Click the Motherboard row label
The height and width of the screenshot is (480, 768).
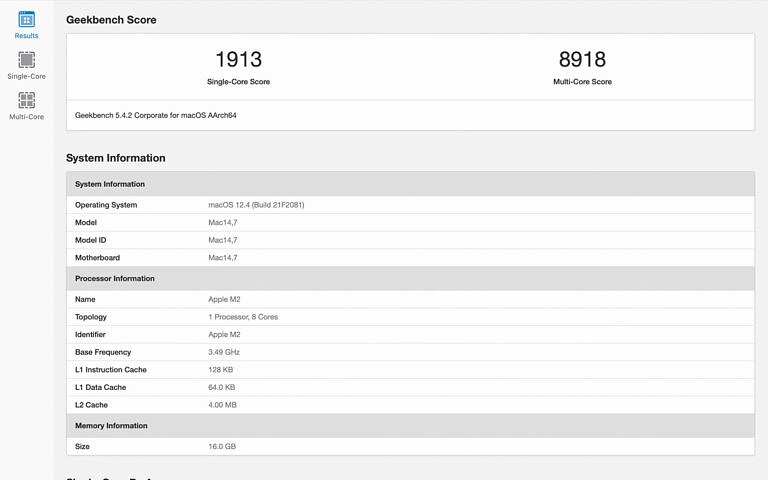pos(97,258)
